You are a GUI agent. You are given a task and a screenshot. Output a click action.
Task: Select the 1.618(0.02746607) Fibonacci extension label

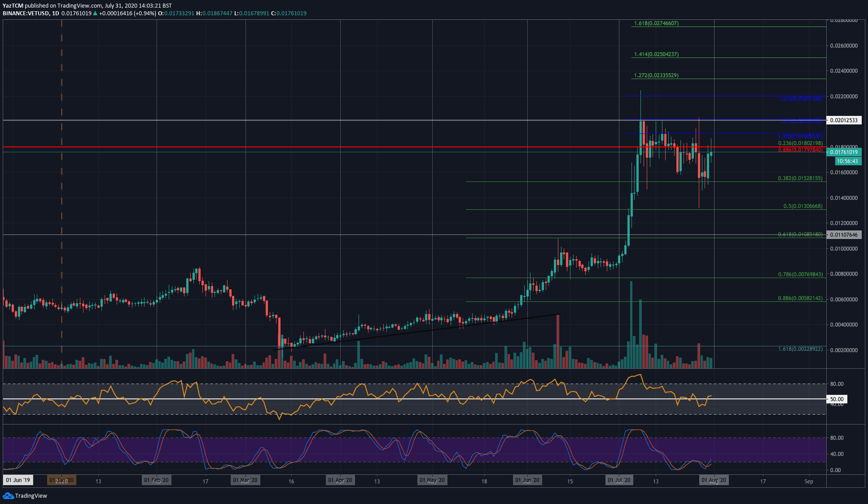656,23
